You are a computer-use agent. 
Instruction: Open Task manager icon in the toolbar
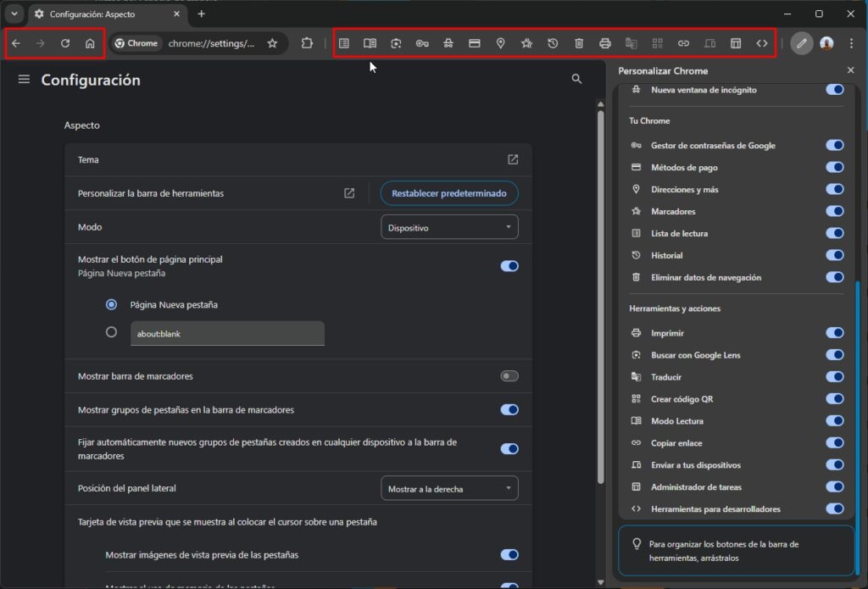736,43
